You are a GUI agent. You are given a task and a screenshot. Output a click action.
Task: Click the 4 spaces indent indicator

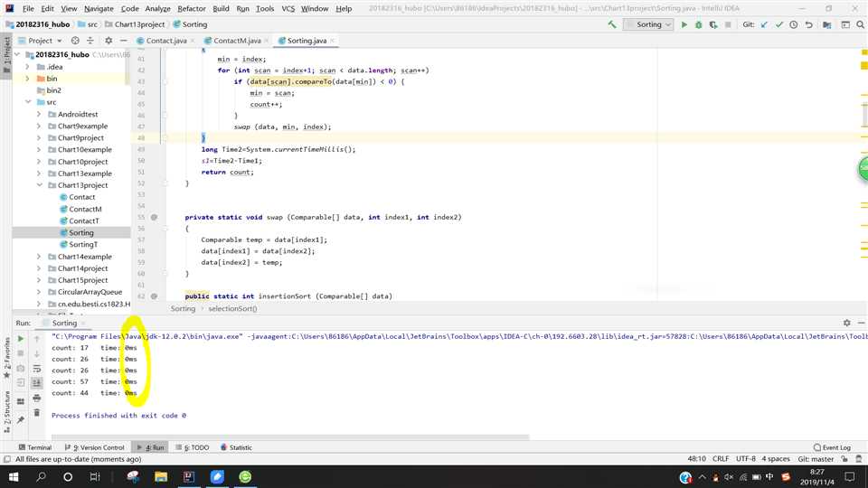(x=776, y=459)
